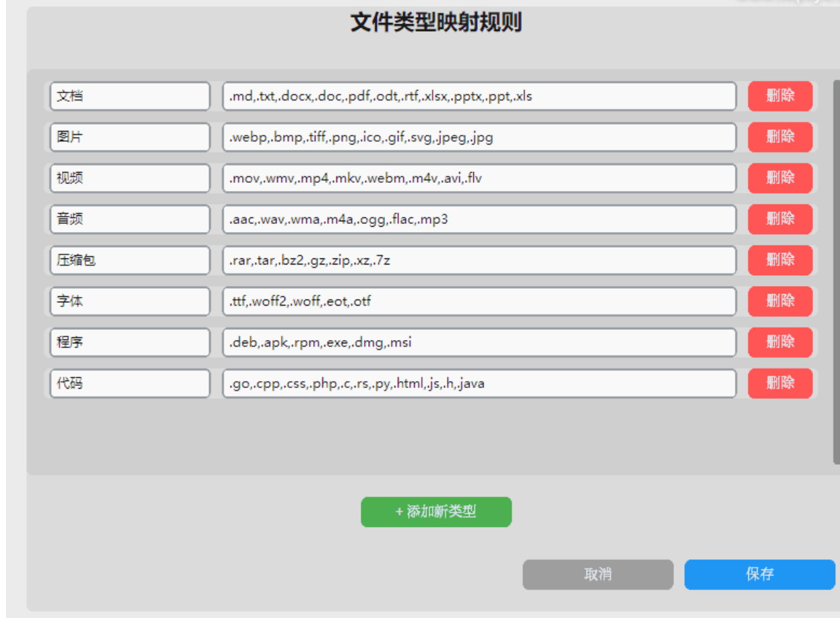Click the 压缩包 type name field

pyautogui.click(x=129, y=260)
